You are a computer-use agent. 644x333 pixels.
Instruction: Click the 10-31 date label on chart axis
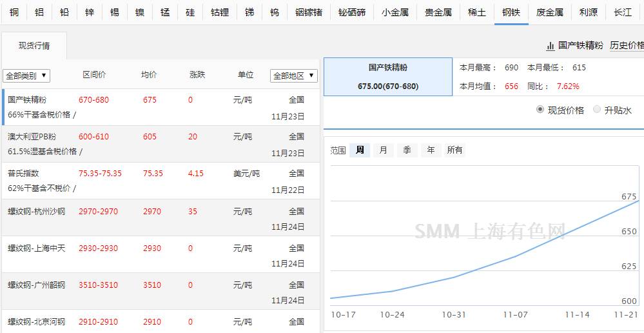point(453,315)
